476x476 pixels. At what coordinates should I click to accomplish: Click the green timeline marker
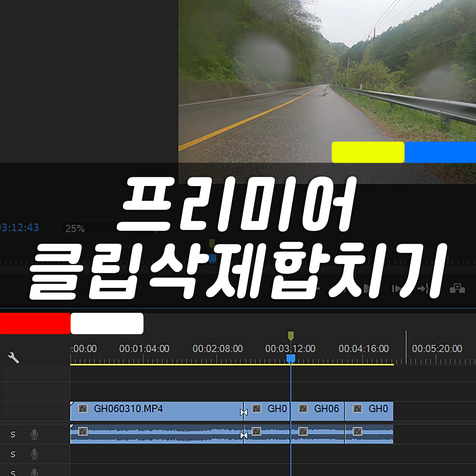click(291, 336)
